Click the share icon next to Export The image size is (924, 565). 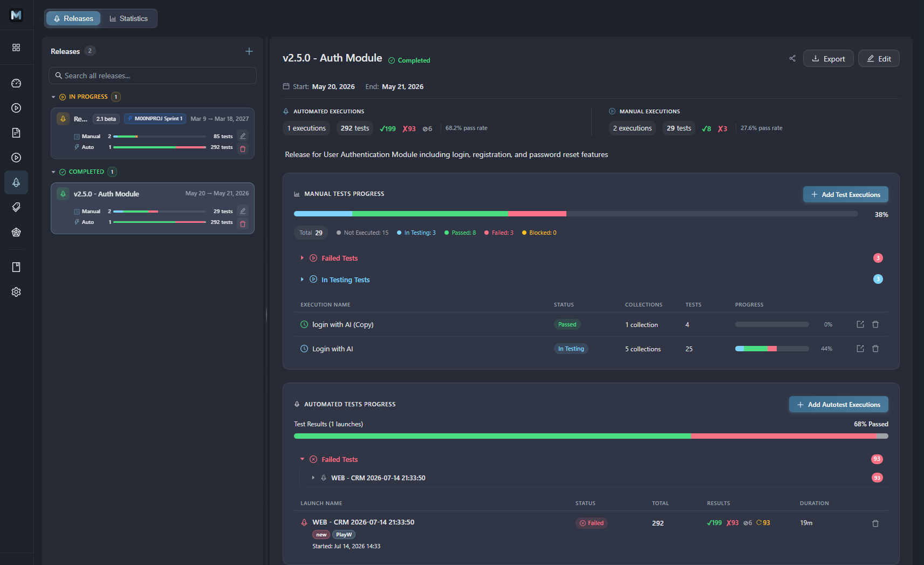coord(792,58)
